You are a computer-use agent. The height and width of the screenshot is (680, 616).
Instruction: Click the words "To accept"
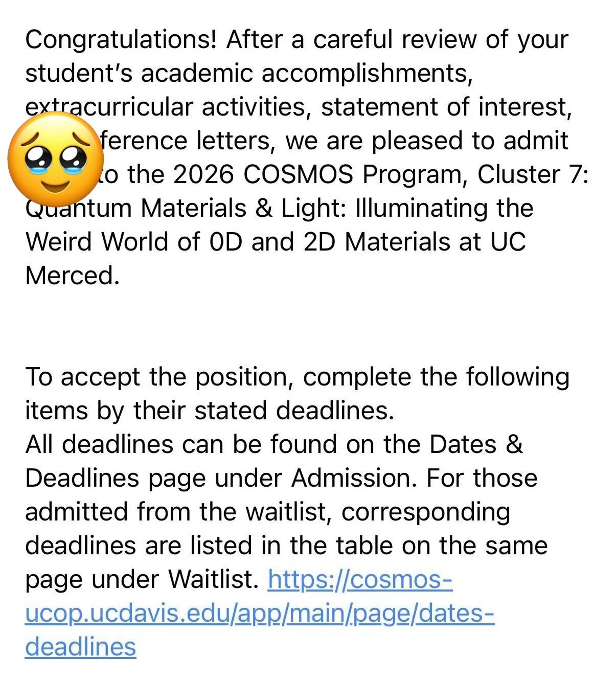82,377
